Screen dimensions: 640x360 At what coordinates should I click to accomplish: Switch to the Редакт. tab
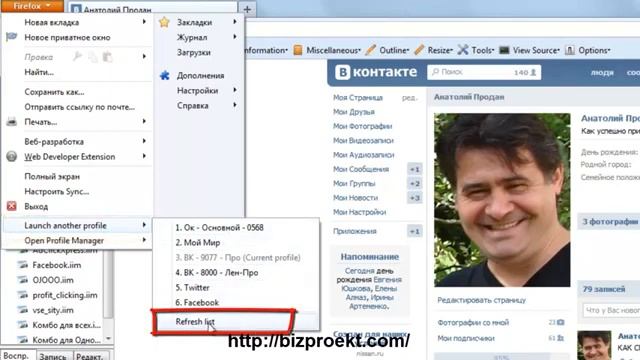[x=91, y=356]
